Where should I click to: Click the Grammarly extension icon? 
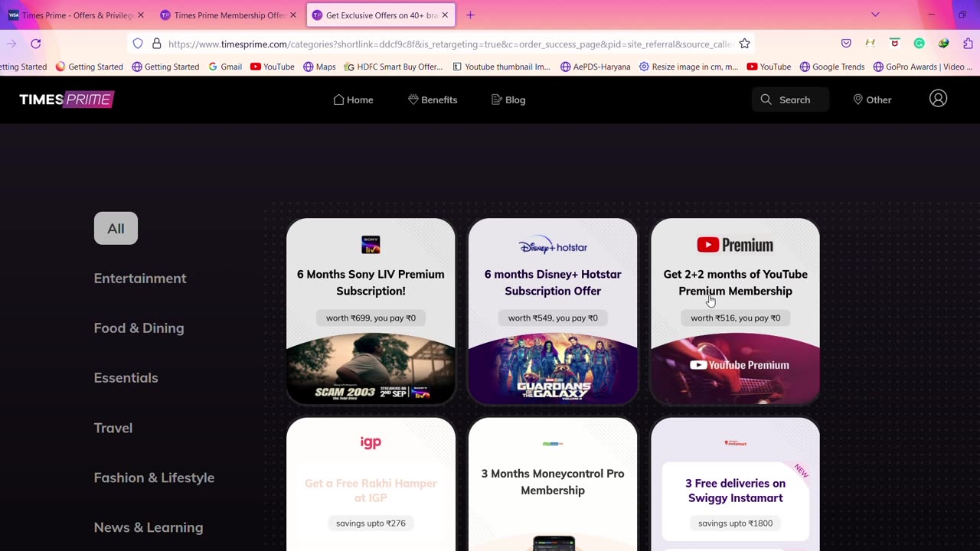919,44
